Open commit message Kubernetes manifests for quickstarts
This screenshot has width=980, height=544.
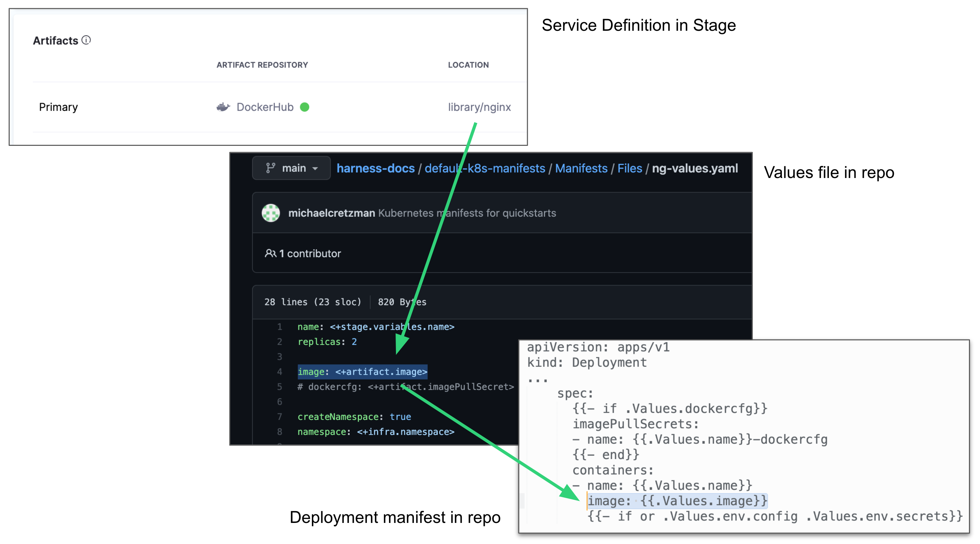tap(467, 213)
